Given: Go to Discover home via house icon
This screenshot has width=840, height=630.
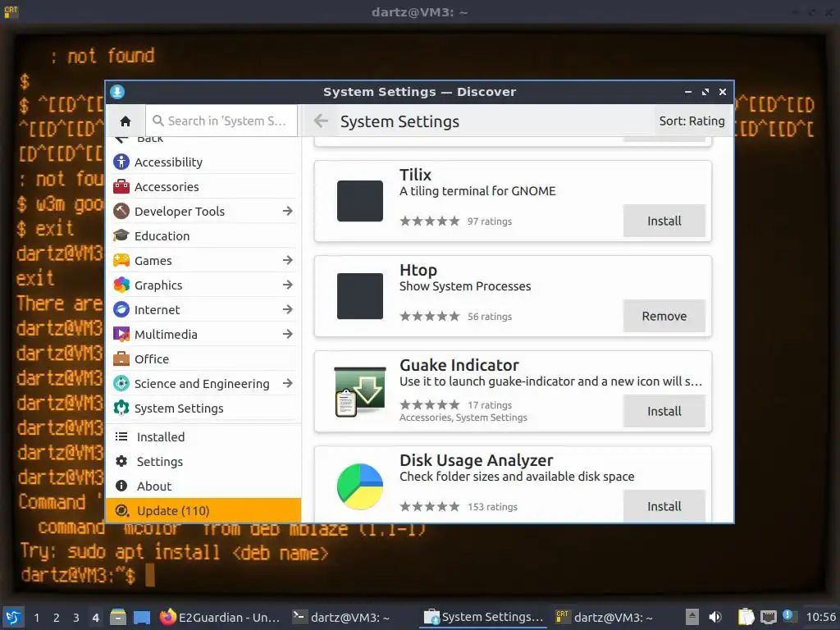Looking at the screenshot, I should pos(126,121).
